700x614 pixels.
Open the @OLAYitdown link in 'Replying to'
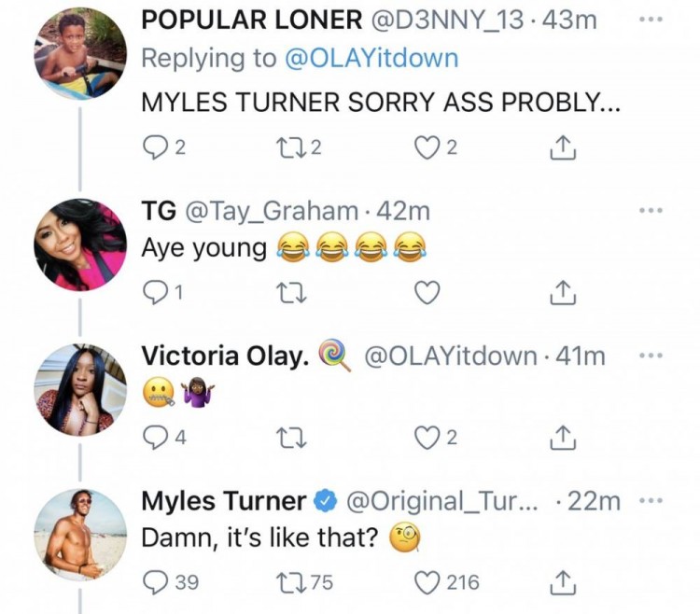pos(369,58)
